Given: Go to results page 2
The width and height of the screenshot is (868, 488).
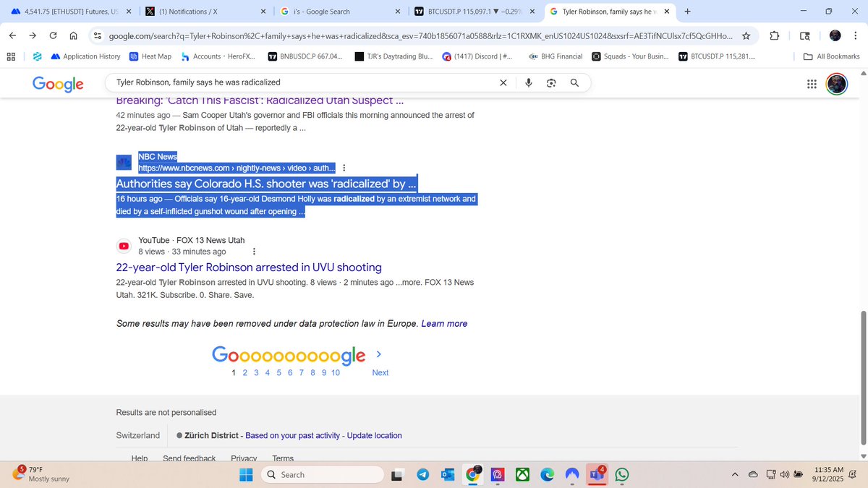Looking at the screenshot, I should pos(245,372).
